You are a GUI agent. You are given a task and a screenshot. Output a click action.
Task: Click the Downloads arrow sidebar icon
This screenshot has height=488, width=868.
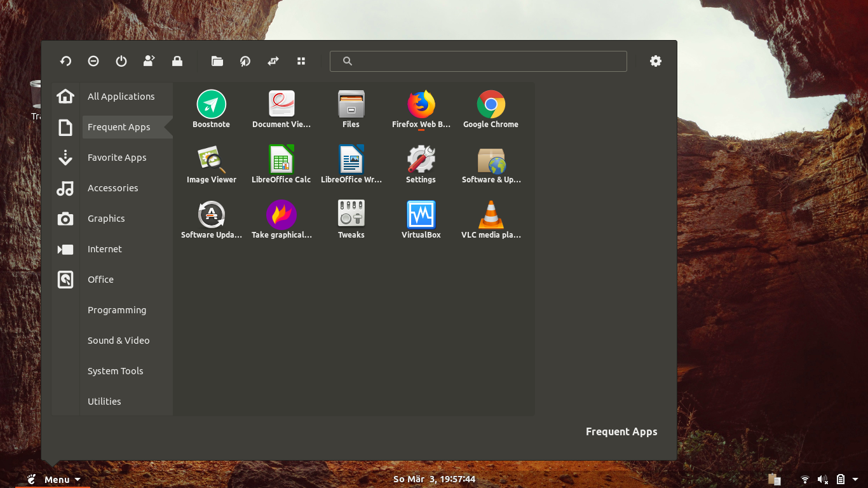[x=65, y=158]
